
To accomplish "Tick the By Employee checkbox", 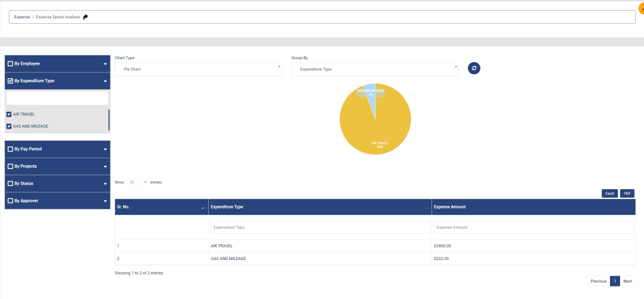I will 10,63.
